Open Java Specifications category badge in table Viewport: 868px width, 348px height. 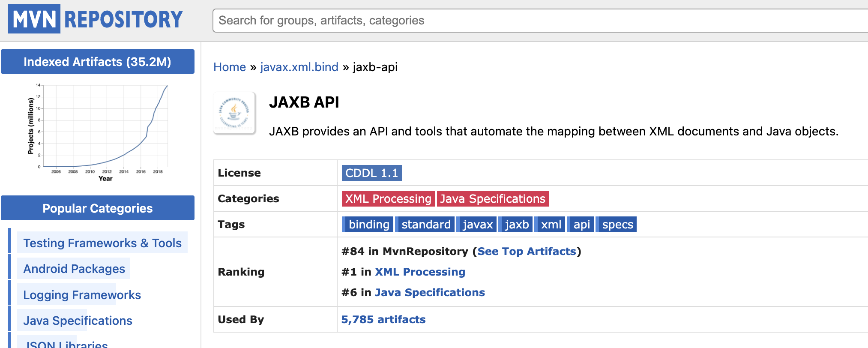[x=493, y=198]
